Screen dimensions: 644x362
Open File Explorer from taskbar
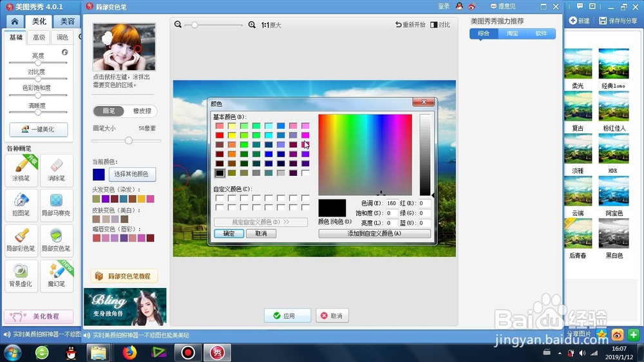99,352
